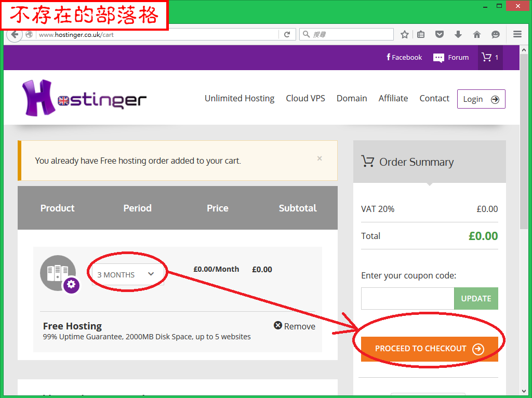This screenshot has height=398, width=532.
Task: Bookmark this page with the star icon
Action: click(404, 34)
